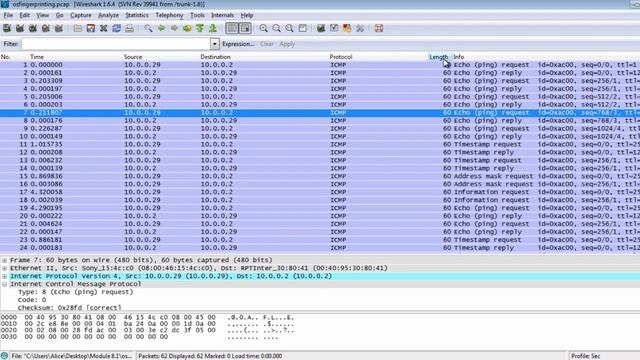Go forward in packet history

point(174,28)
